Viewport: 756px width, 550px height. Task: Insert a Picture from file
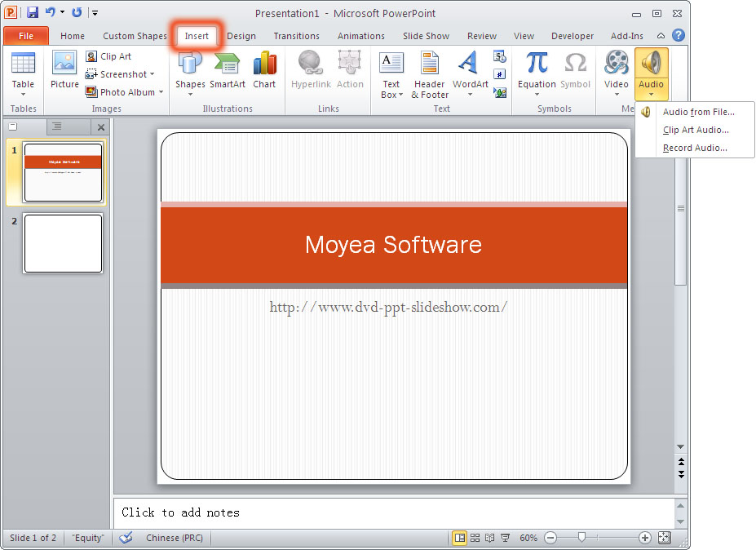[x=64, y=69]
